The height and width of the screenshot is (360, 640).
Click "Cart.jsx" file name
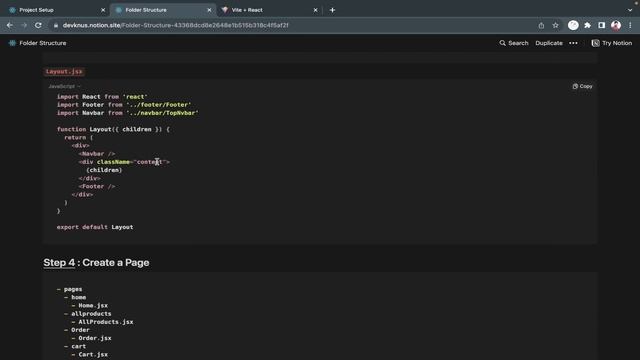click(93, 354)
